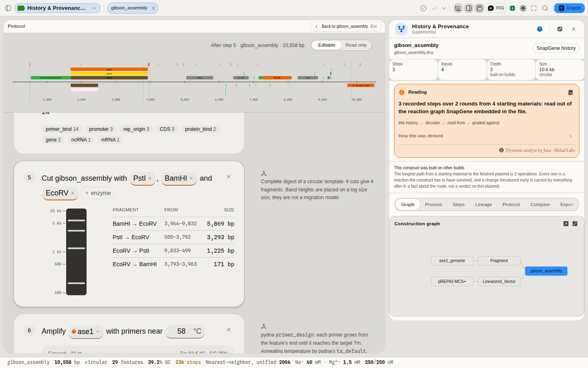Click the green chip badge icon
Screen dimensions: 588x368
(x=512, y=8)
